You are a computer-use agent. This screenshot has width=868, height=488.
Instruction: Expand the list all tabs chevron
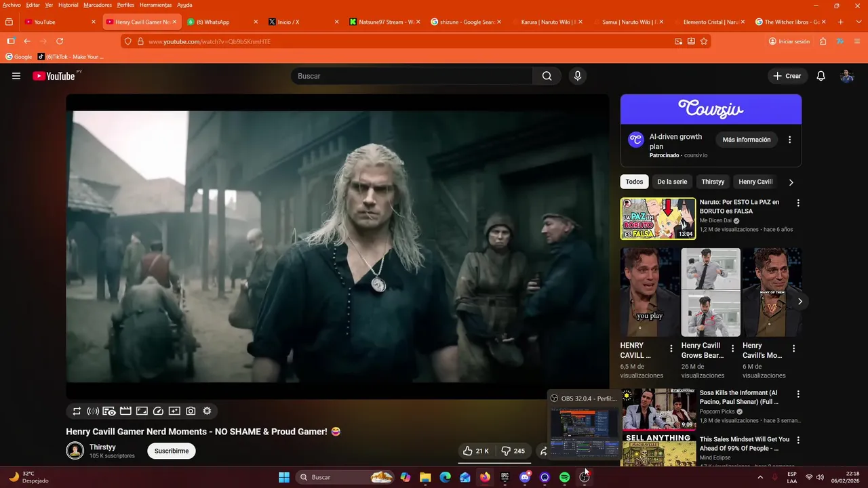pyautogui.click(x=857, y=22)
